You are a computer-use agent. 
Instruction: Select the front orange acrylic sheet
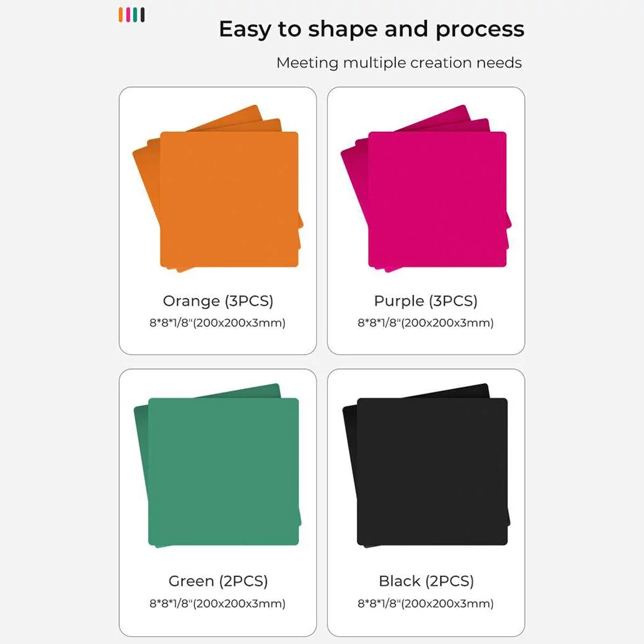pos(229,199)
